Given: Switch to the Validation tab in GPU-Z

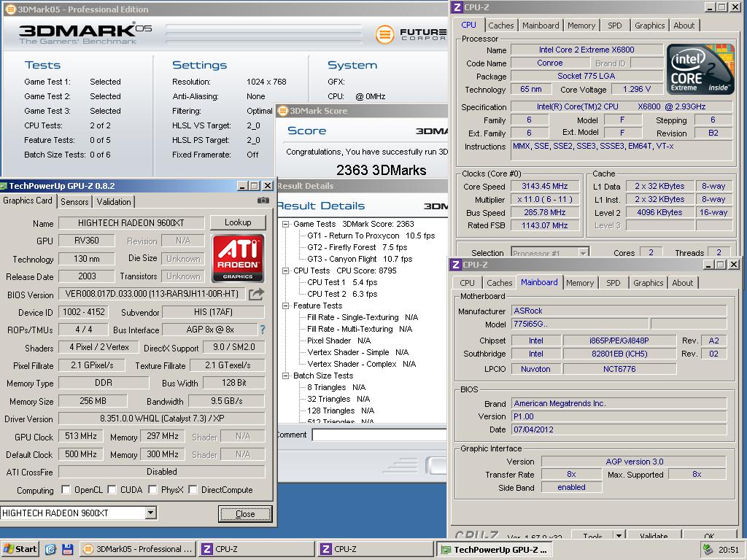Looking at the screenshot, I should coord(113,201).
